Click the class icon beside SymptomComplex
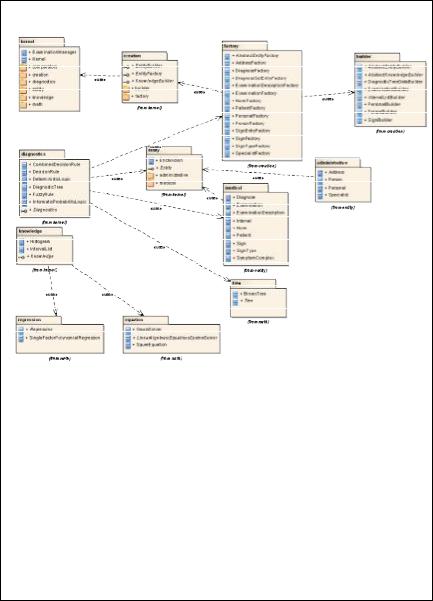 click(x=228, y=258)
